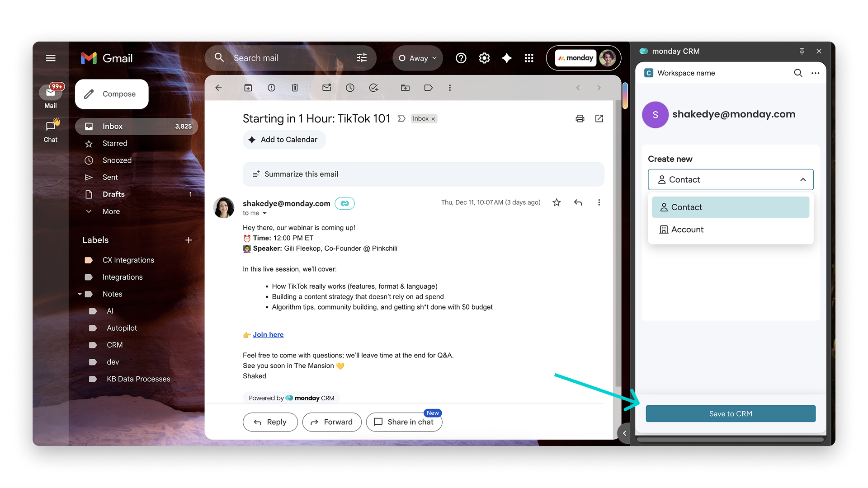Open the CRM label
The width and height of the screenshot is (868, 488).
(x=114, y=345)
